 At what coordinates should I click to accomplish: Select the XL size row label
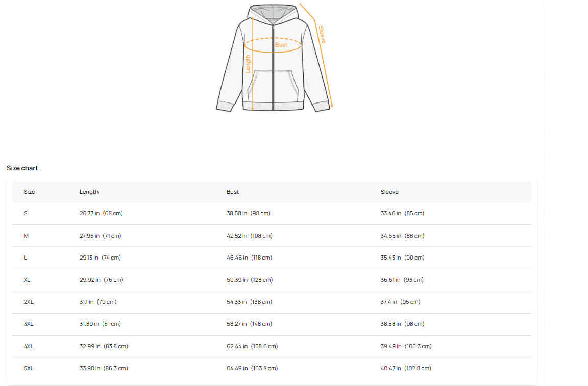[x=27, y=280]
